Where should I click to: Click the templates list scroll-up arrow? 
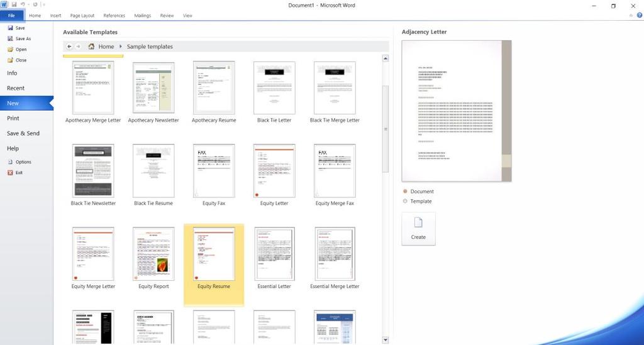coord(386,58)
